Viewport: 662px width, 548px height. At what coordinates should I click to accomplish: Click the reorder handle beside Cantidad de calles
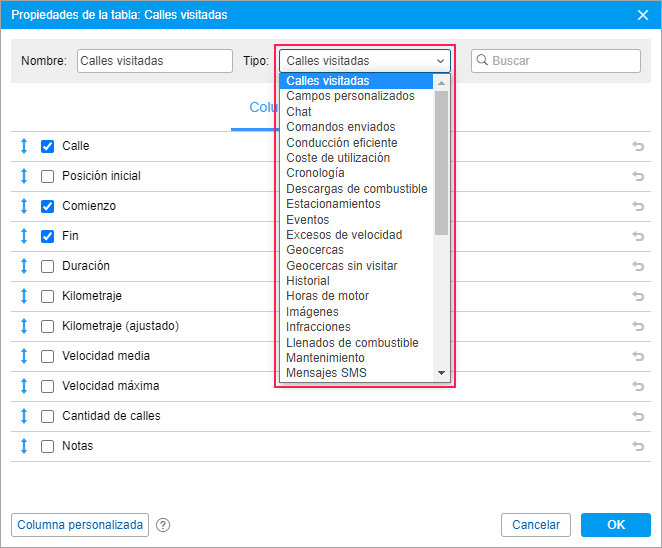pos(24,416)
